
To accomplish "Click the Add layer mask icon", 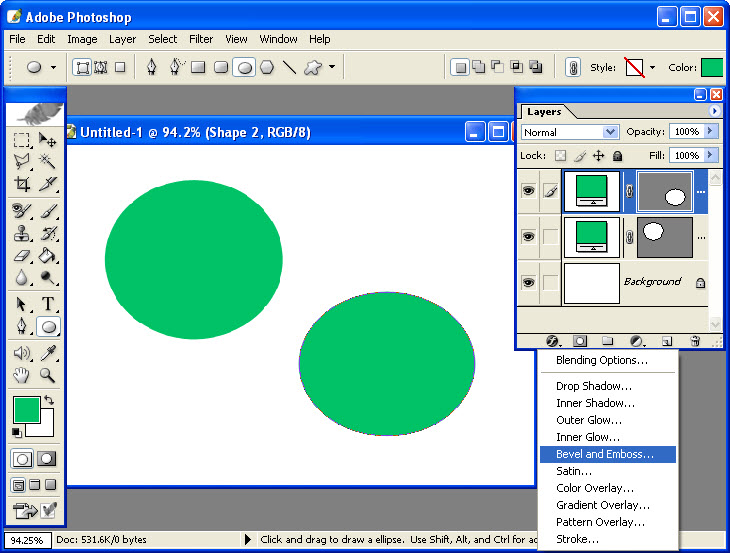I will point(579,341).
